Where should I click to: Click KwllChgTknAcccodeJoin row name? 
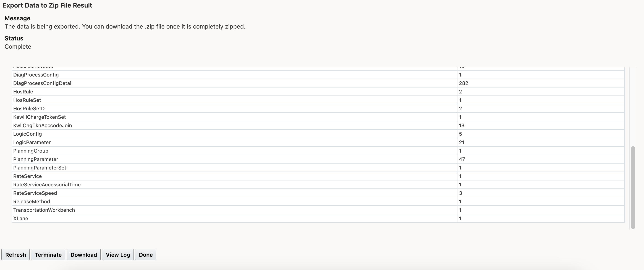(x=42, y=125)
